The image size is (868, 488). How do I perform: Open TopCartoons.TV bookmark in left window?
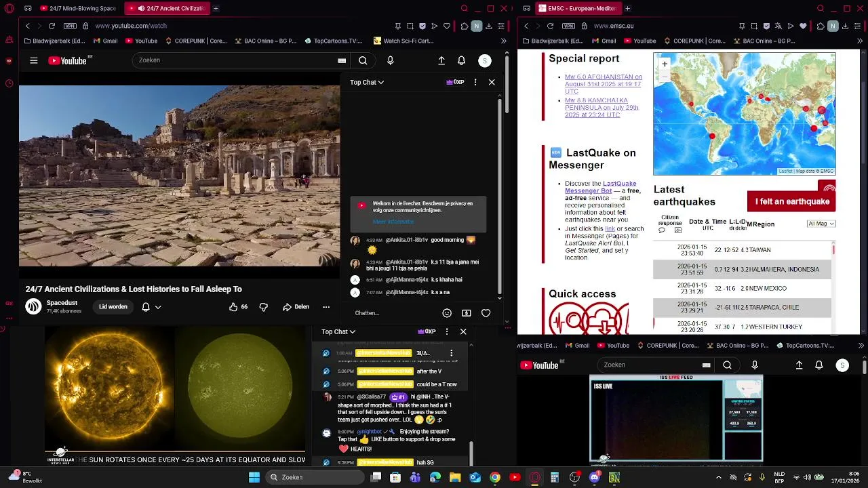coord(333,41)
